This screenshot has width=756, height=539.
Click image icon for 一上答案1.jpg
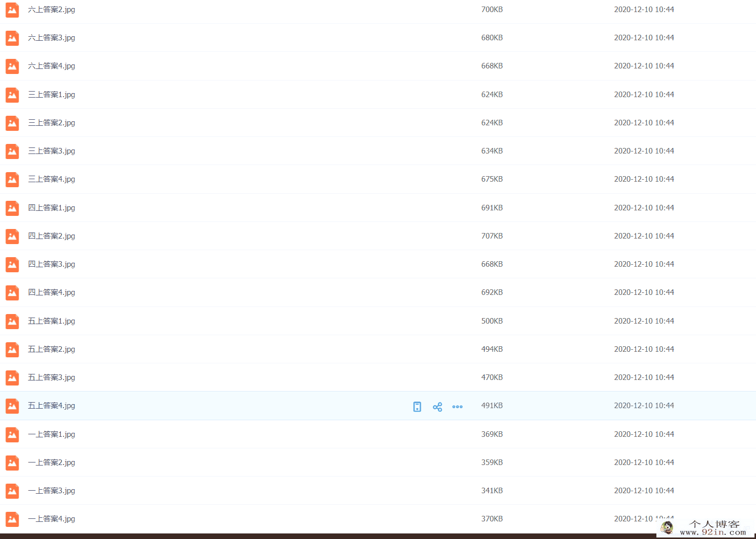(x=12, y=434)
